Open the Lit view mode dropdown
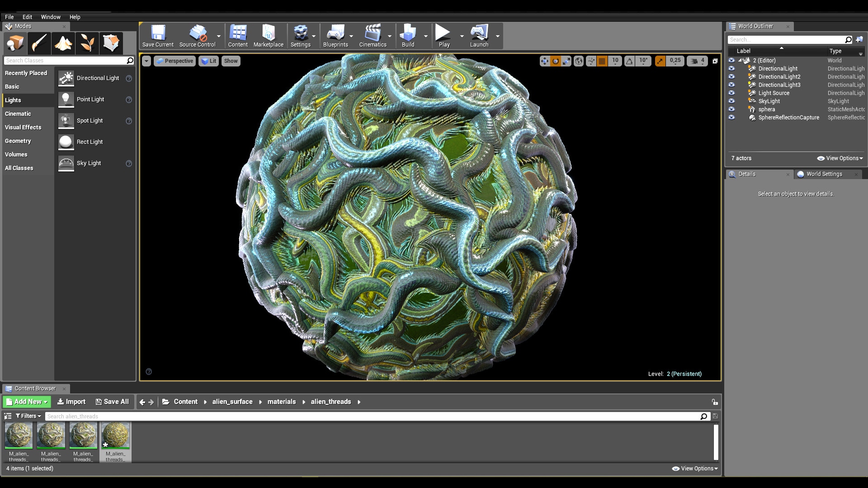 (209, 61)
